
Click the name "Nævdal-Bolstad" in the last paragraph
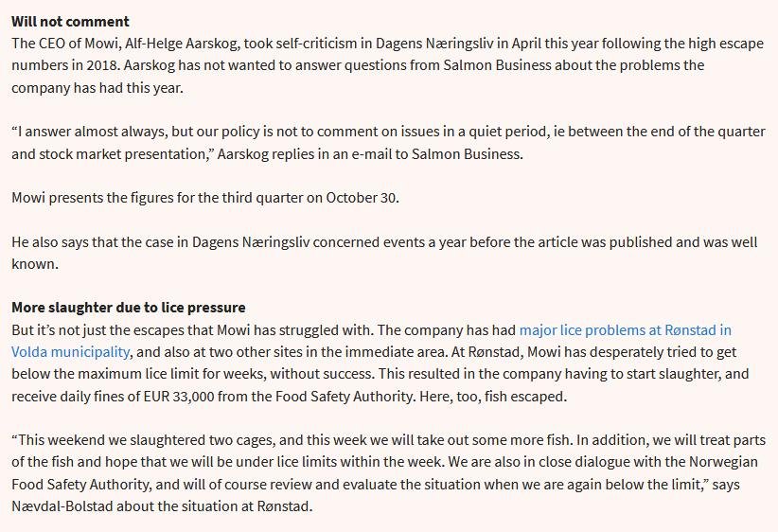coord(60,505)
